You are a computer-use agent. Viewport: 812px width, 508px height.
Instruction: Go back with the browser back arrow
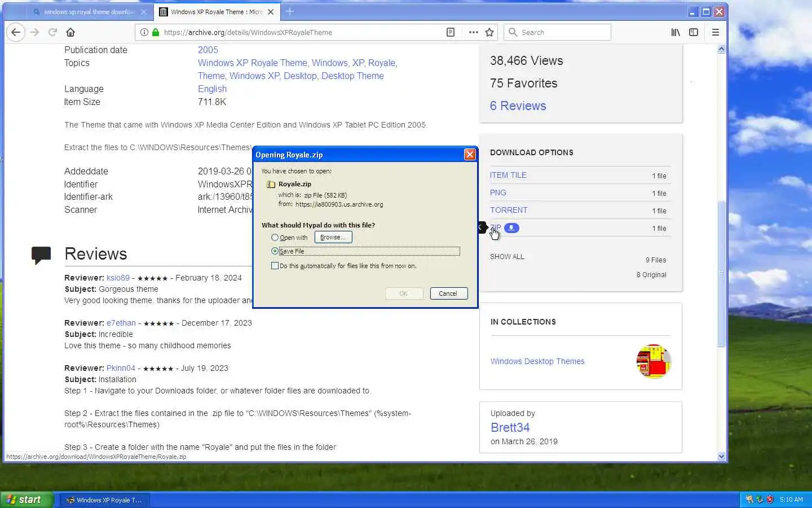pos(16,32)
